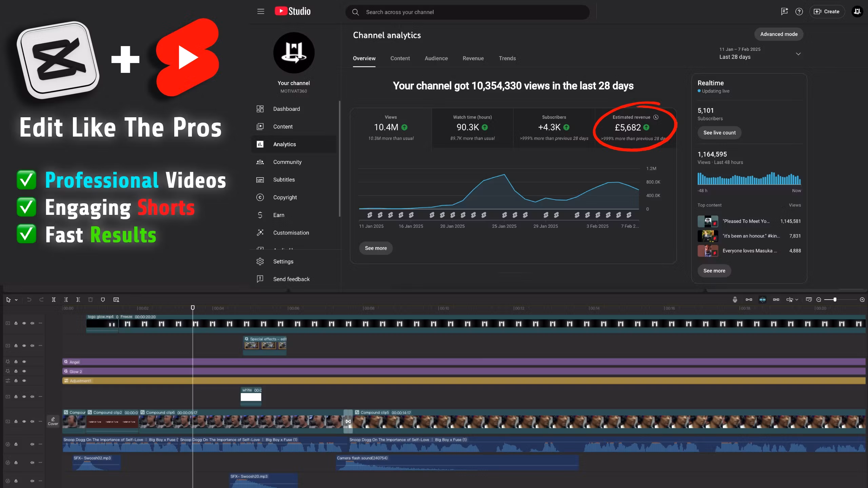This screenshot has width=868, height=488.
Task: Hide the Angel effect track with eye icon
Action: [24, 362]
